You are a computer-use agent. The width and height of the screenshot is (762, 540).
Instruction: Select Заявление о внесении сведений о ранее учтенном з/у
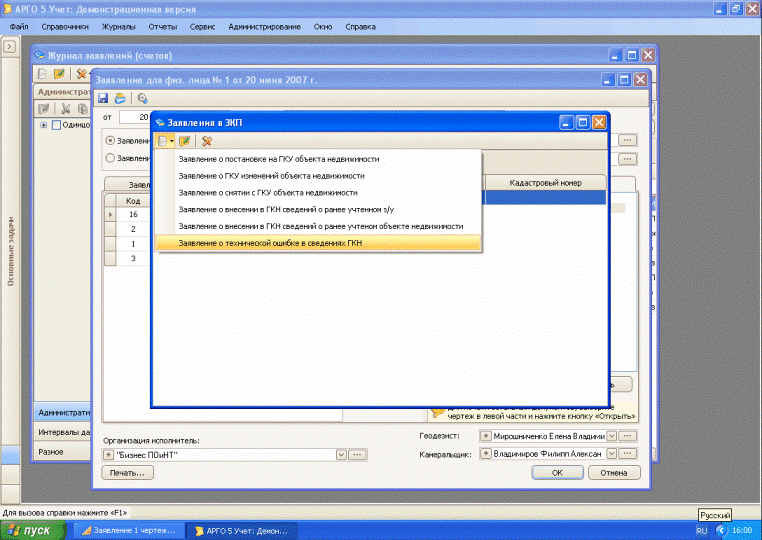[318, 209]
